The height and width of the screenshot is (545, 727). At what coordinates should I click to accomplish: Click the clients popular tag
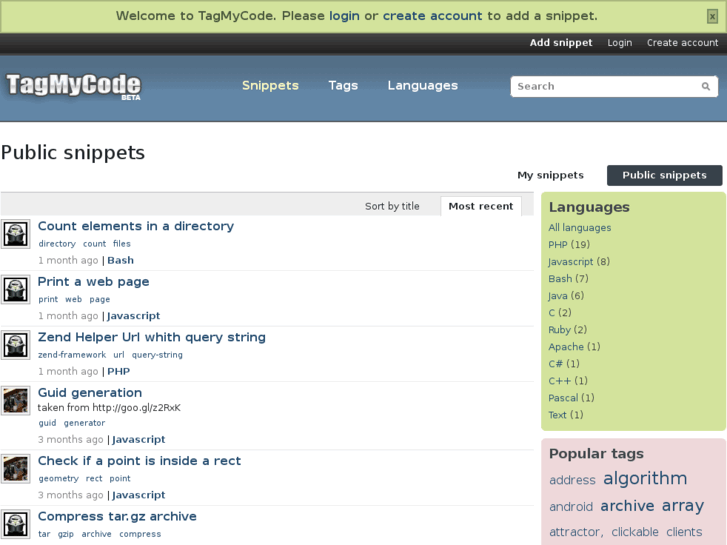pyautogui.click(x=684, y=532)
